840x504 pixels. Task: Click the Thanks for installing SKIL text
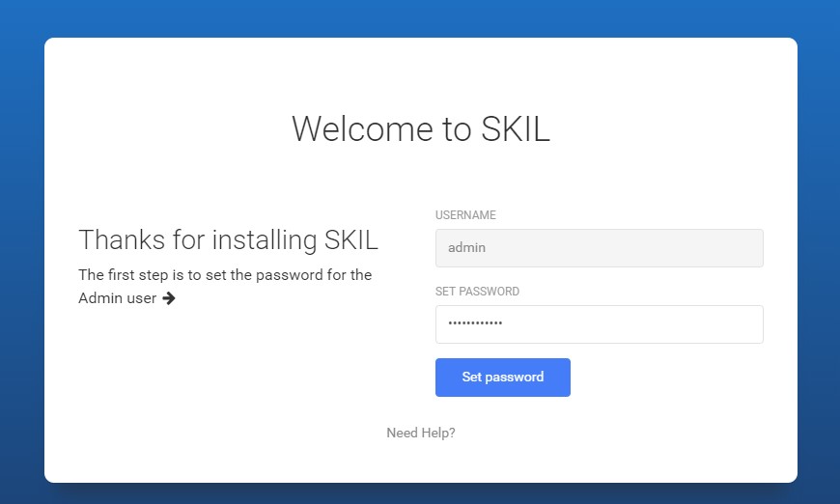(x=228, y=239)
